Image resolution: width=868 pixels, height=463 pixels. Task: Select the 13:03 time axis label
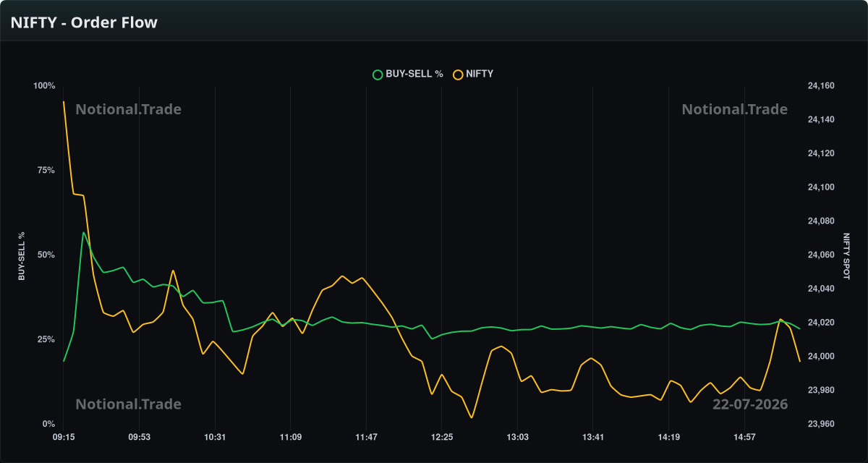tap(516, 437)
